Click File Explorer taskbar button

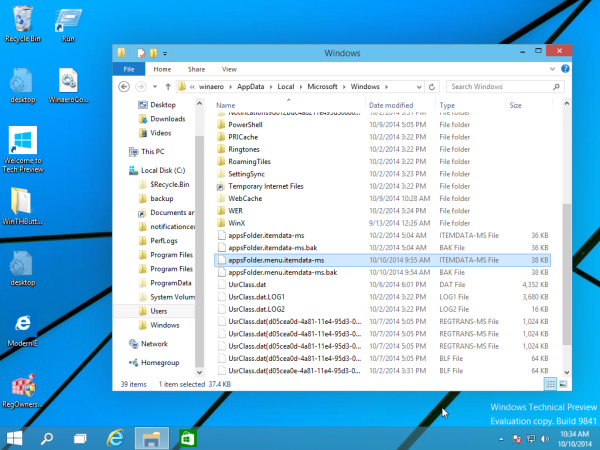point(152,439)
